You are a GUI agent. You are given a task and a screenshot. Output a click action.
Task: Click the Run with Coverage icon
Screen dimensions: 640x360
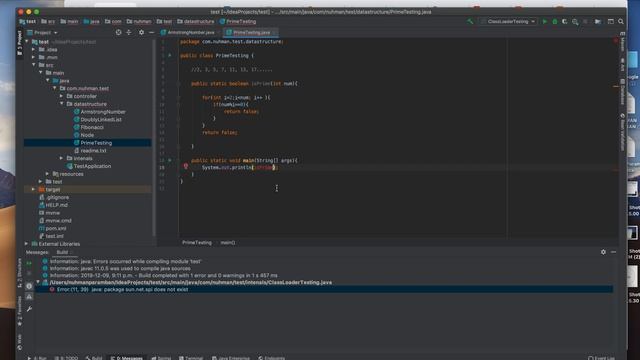click(565, 22)
